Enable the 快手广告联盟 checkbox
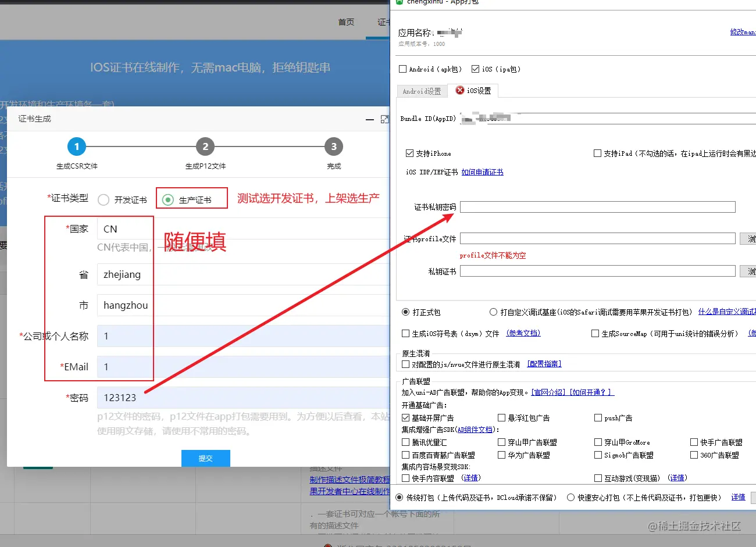 pos(694,442)
